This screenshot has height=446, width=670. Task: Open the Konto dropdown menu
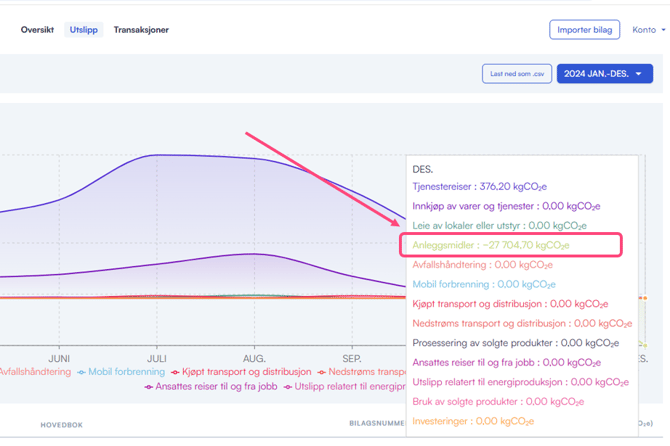coord(648,30)
